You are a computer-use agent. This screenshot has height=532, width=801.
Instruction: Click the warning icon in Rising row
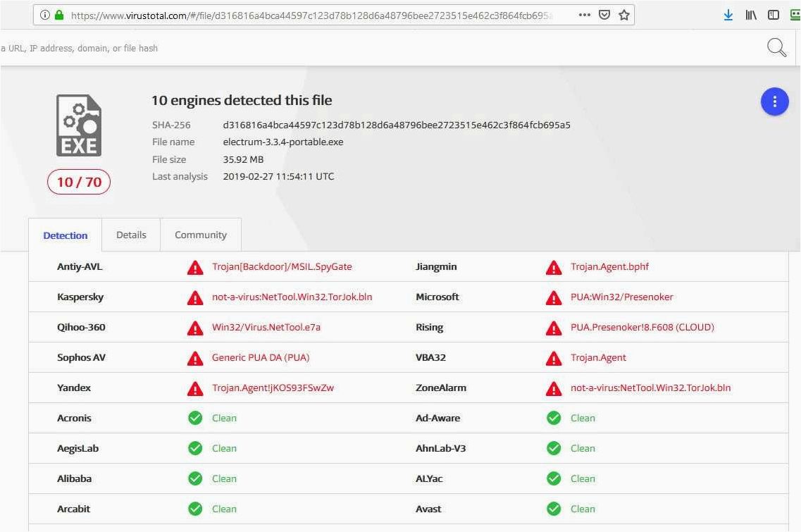pos(554,328)
